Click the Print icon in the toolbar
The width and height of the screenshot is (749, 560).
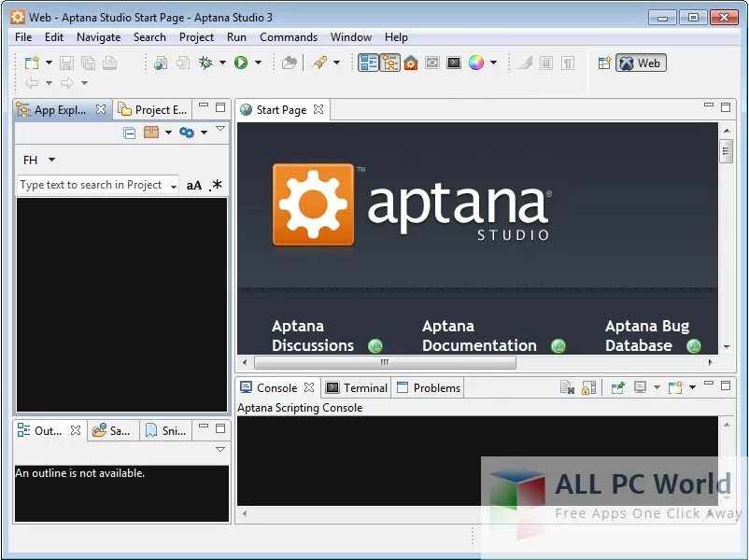click(x=109, y=63)
